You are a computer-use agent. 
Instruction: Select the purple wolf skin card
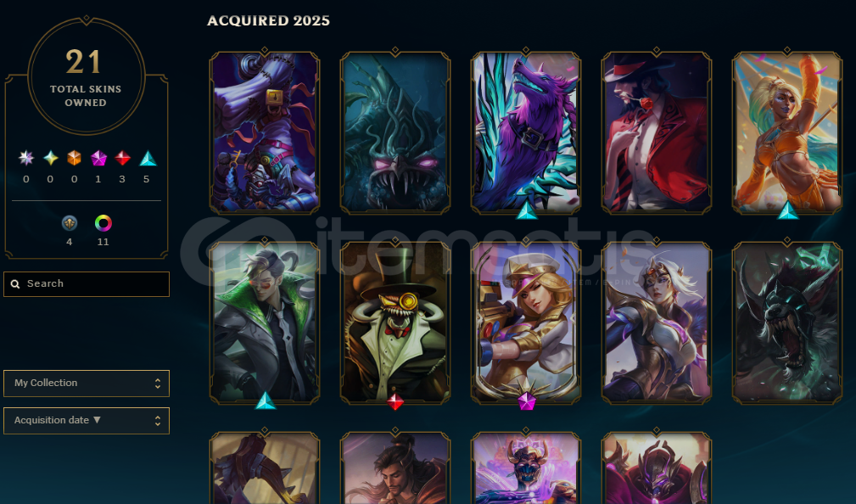point(526,132)
